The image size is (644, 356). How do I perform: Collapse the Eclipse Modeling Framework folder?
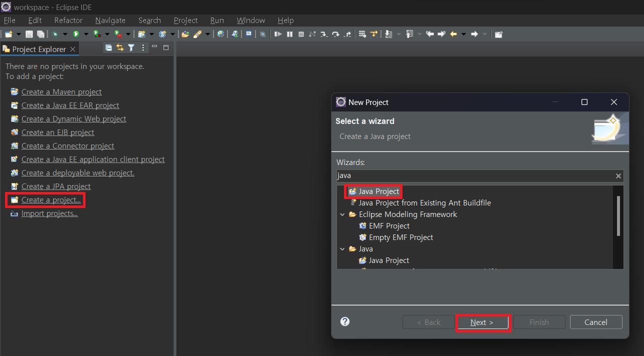tap(342, 214)
